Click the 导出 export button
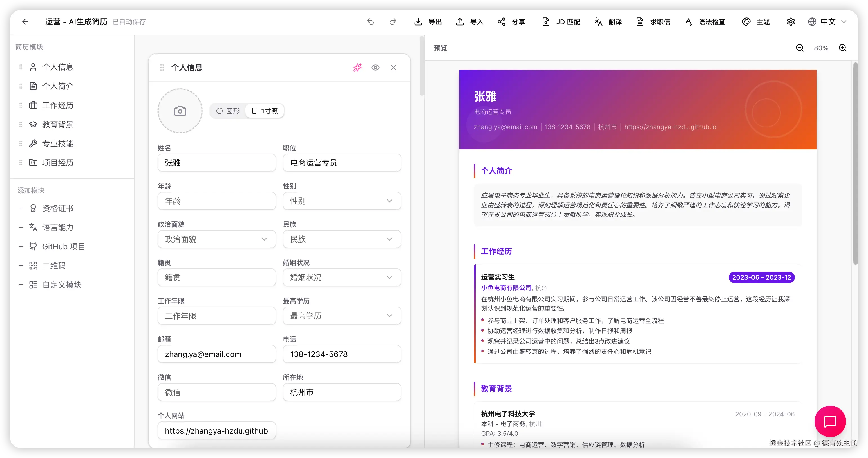Image resolution: width=868 pixels, height=458 pixels. [428, 22]
